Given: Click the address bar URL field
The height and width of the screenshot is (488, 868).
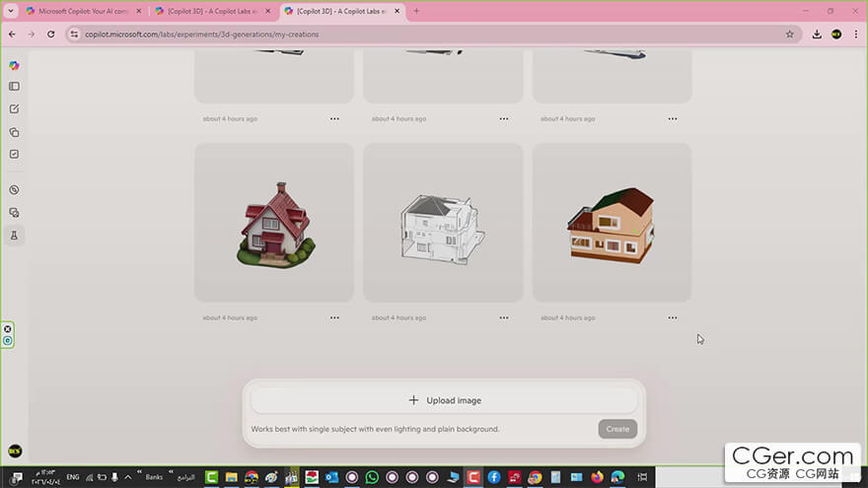Looking at the screenshot, I should coord(432,35).
